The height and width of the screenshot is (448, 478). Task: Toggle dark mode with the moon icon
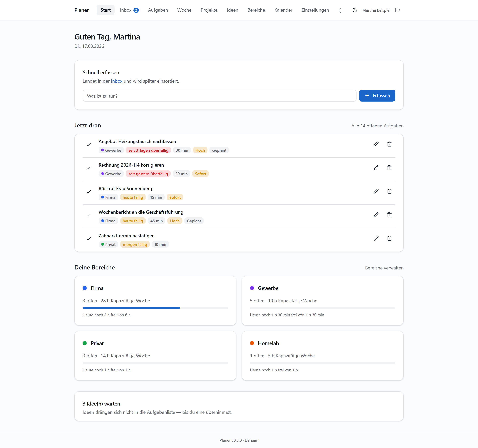[x=355, y=10]
